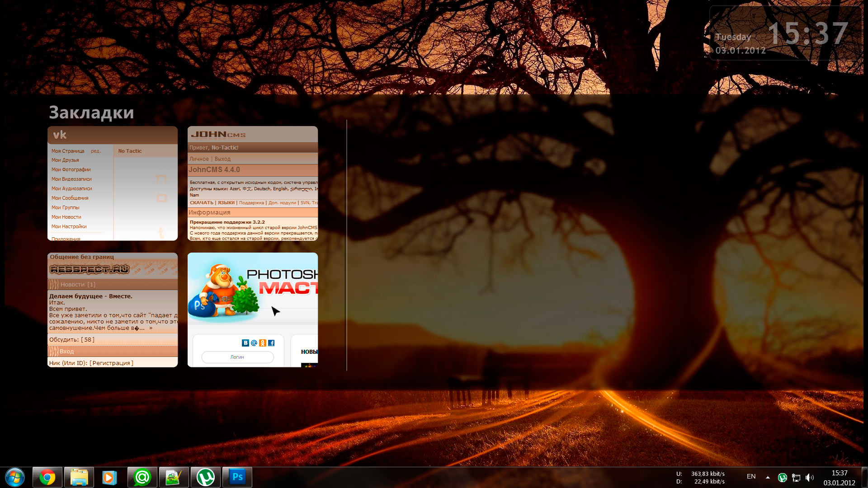The width and height of the screenshot is (868, 488).
Task: Open the green Mail.ru Agent icon
Action: click(142, 477)
